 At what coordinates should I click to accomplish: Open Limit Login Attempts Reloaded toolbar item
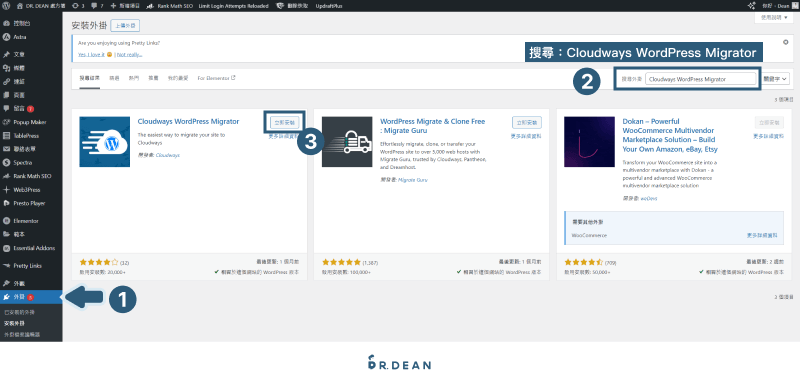tap(233, 6)
